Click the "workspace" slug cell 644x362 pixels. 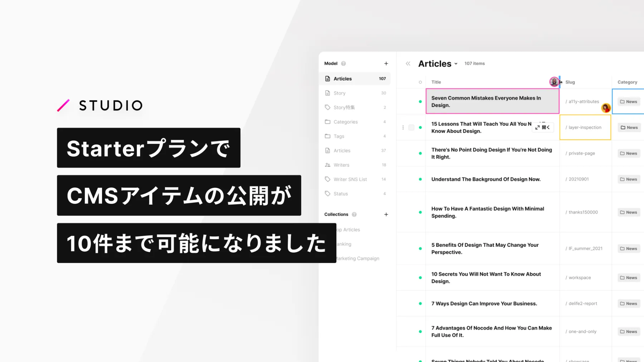coord(586,278)
